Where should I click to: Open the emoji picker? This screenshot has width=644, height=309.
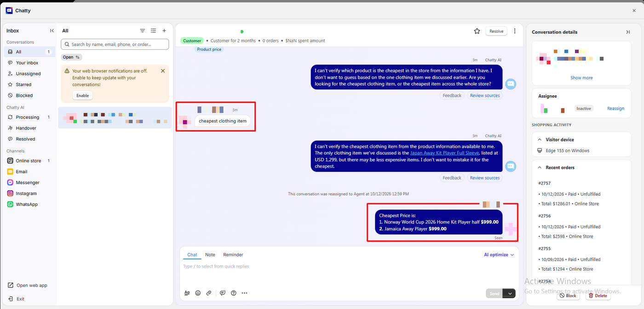point(198,293)
